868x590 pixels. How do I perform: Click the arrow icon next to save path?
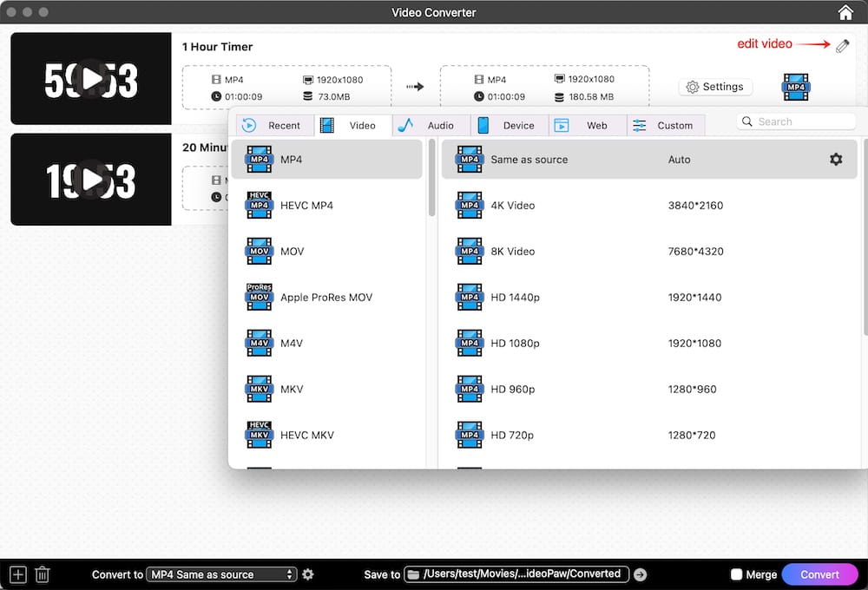point(640,574)
